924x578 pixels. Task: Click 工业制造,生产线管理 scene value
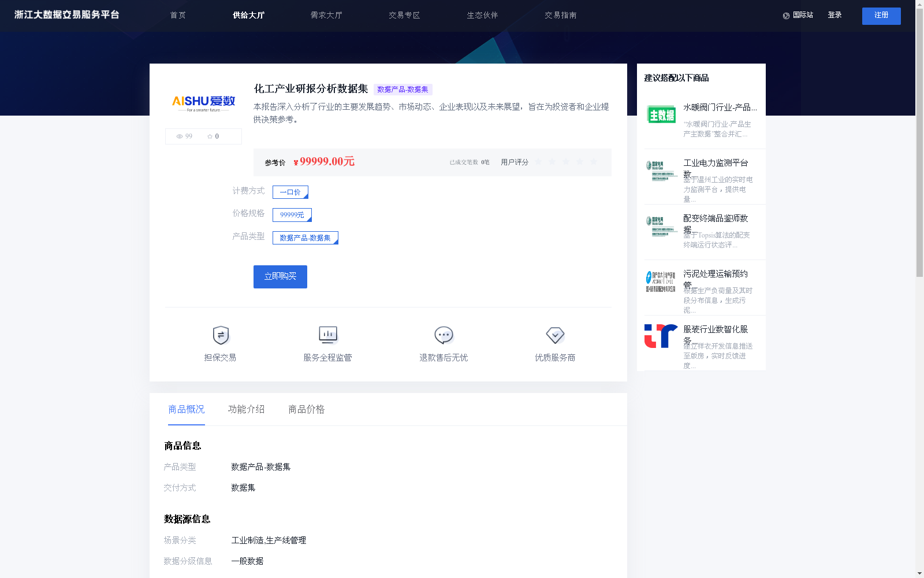269,540
